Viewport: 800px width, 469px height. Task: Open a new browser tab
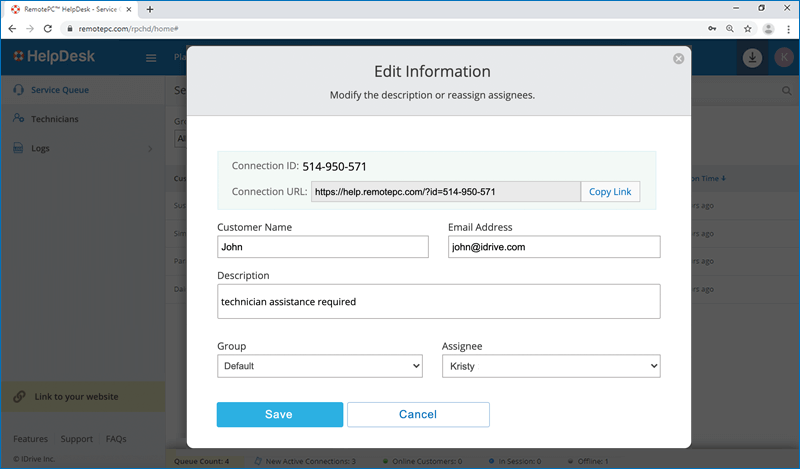pyautogui.click(x=178, y=9)
